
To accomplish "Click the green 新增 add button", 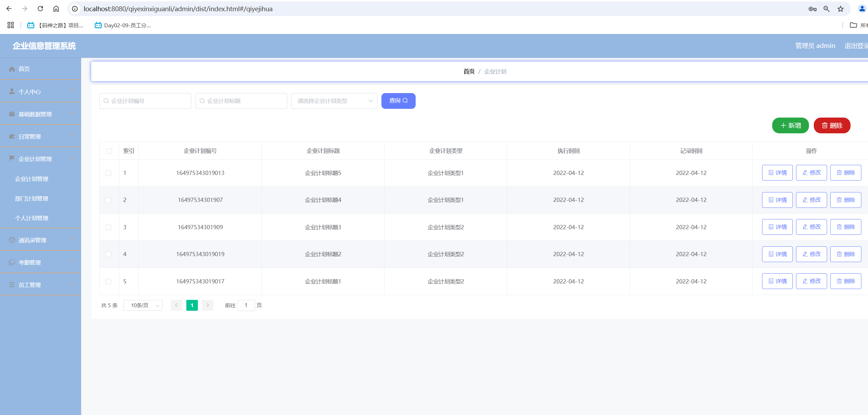I will pos(790,125).
